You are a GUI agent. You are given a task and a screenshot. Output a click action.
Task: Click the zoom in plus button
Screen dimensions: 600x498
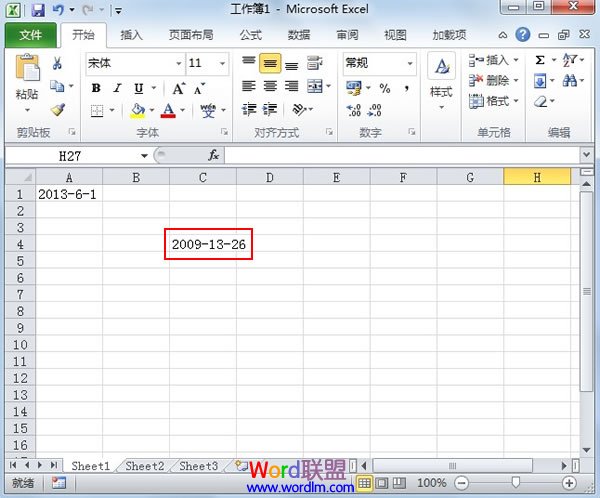569,483
